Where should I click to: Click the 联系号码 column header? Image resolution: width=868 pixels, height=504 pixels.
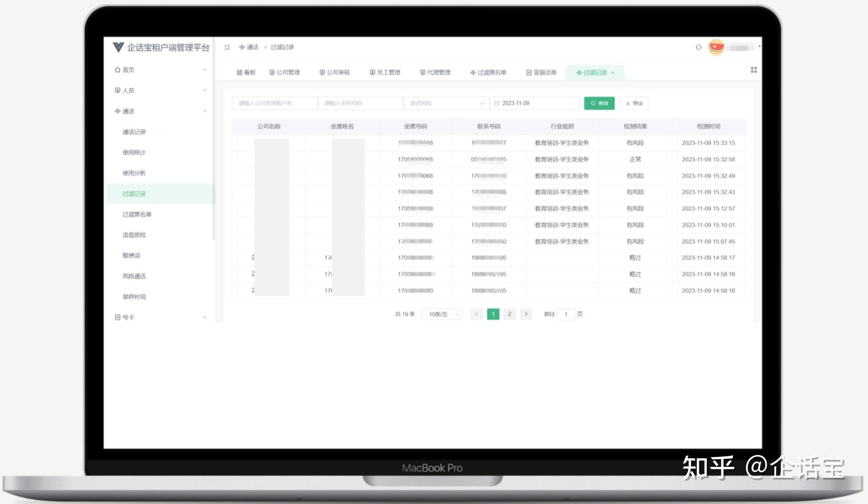click(x=489, y=127)
